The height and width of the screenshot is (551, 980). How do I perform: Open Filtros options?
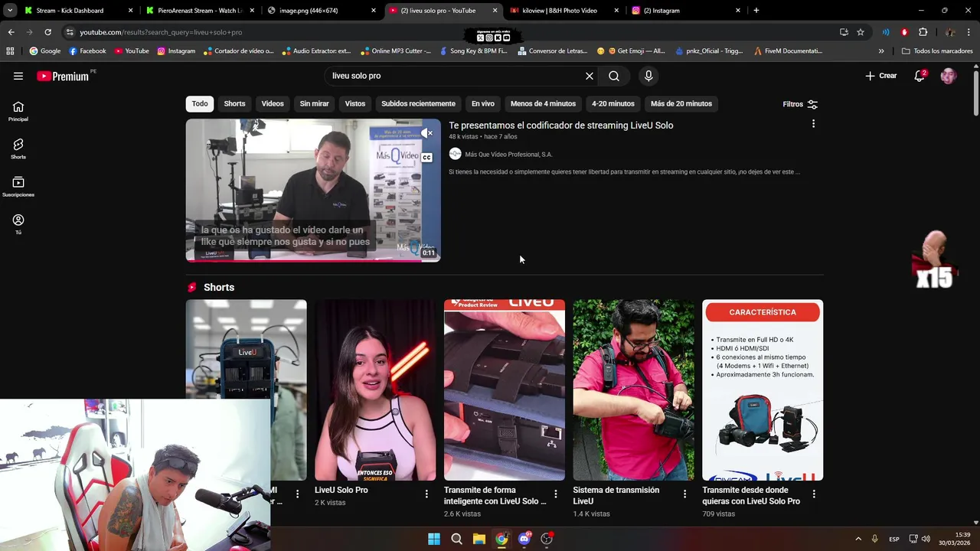pos(800,104)
